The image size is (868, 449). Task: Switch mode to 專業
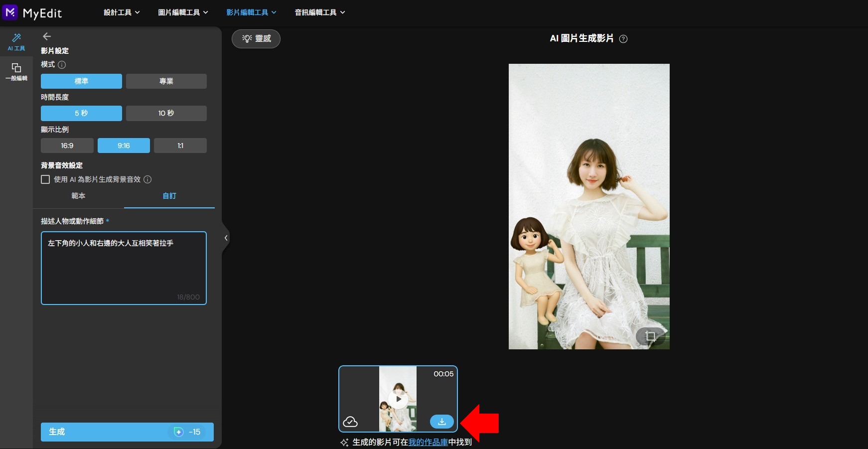tap(166, 81)
